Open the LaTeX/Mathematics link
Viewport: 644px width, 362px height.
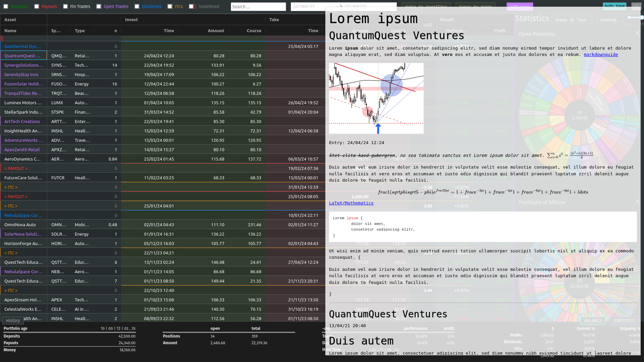tap(351, 203)
